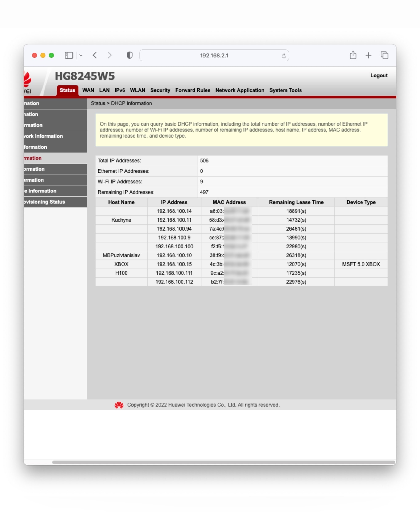The width and height of the screenshot is (420, 525).
Task: Click the lease time 12070(s)
Action: point(296,264)
